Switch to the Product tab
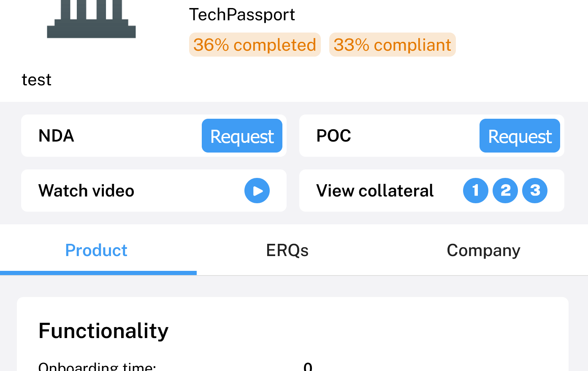Screen dimensions: 588x371 coord(96,250)
